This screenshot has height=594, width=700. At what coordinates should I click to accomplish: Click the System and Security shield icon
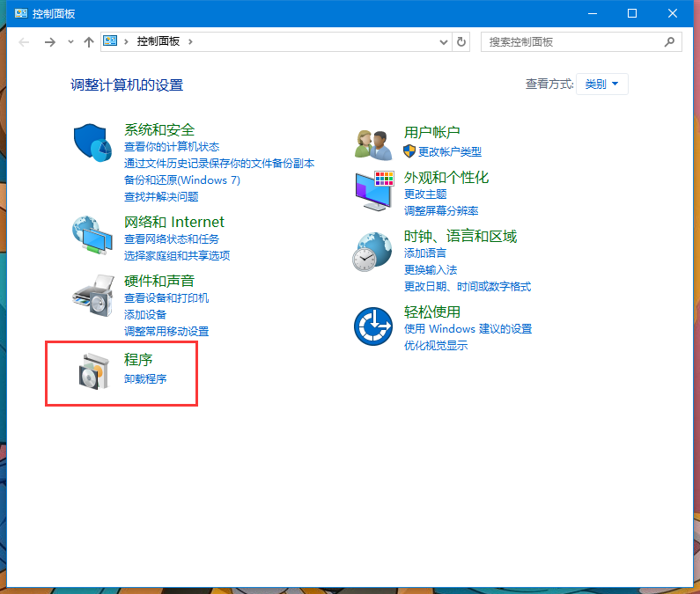click(92, 142)
